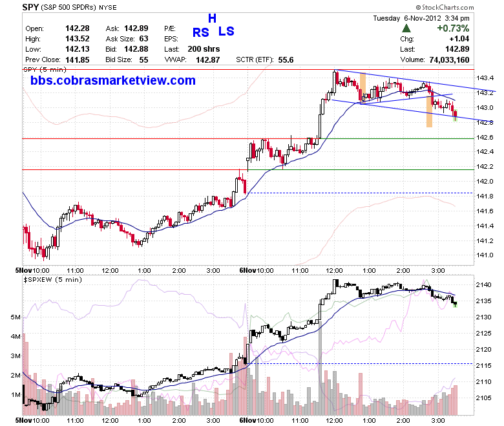Click the date 'Tuesday 6-Nov-2012 3:34 pm'
This screenshot has width=504, height=426.
pos(421,18)
